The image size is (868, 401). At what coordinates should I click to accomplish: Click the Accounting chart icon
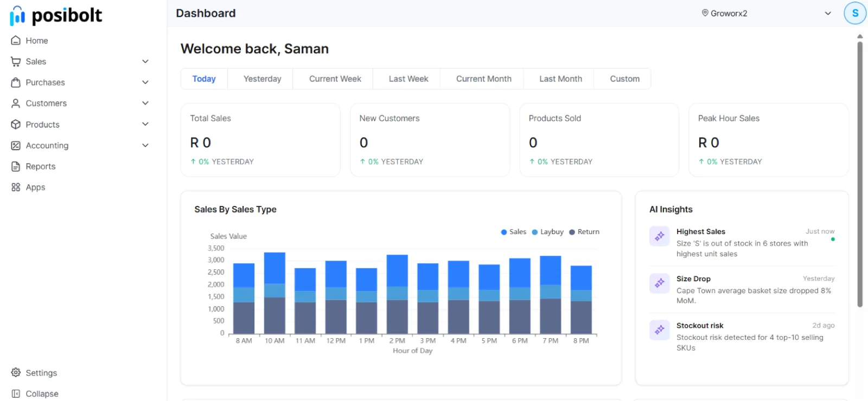(16, 146)
